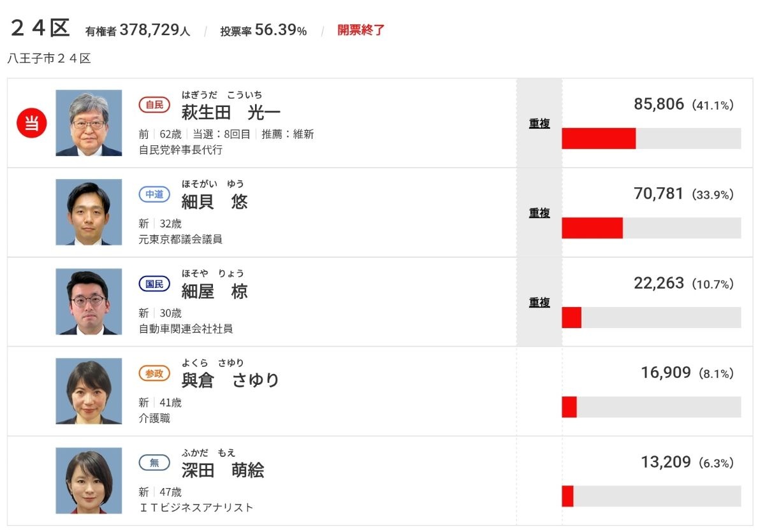765x532 pixels.
Task: Click candidate name 萩生田 光一
Action: click(231, 113)
